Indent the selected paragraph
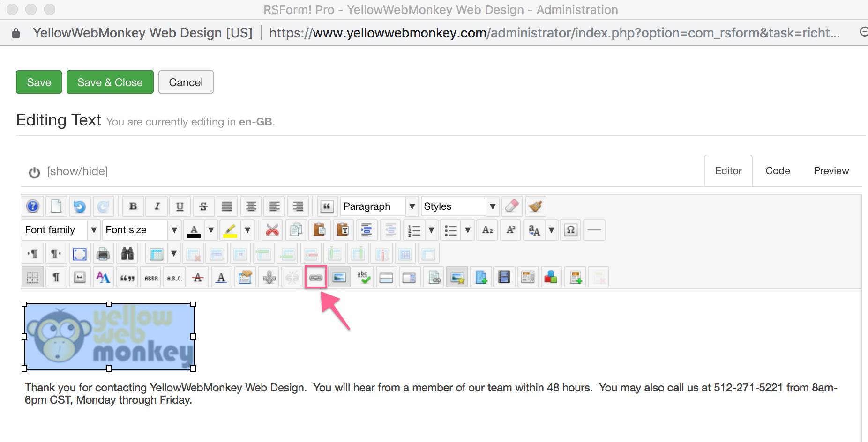The width and height of the screenshot is (868, 442). (x=367, y=230)
